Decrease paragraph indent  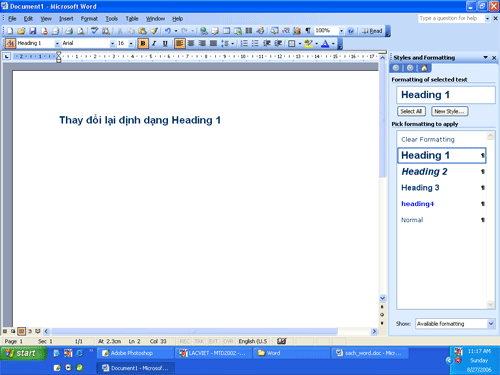[267, 43]
